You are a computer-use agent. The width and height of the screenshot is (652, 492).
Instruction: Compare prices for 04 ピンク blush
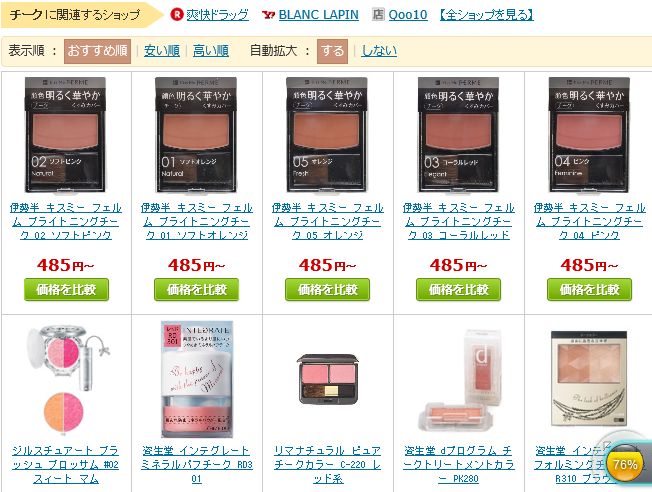[589, 289]
